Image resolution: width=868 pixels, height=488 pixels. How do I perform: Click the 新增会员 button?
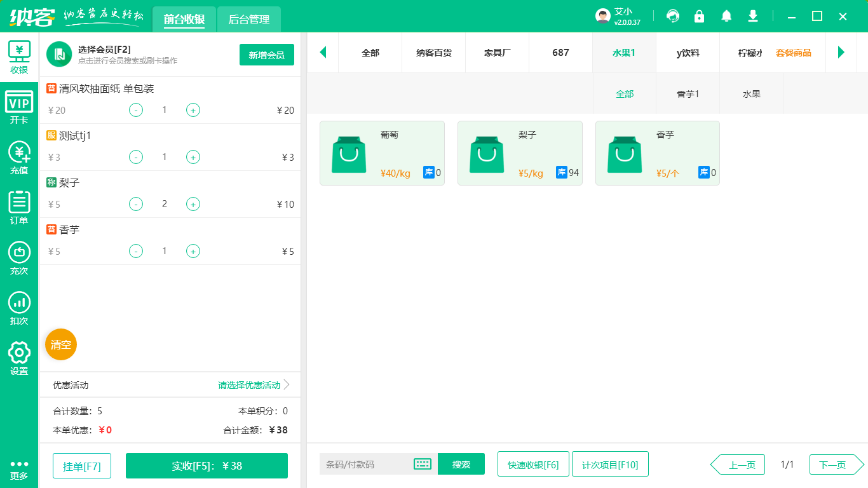(267, 55)
